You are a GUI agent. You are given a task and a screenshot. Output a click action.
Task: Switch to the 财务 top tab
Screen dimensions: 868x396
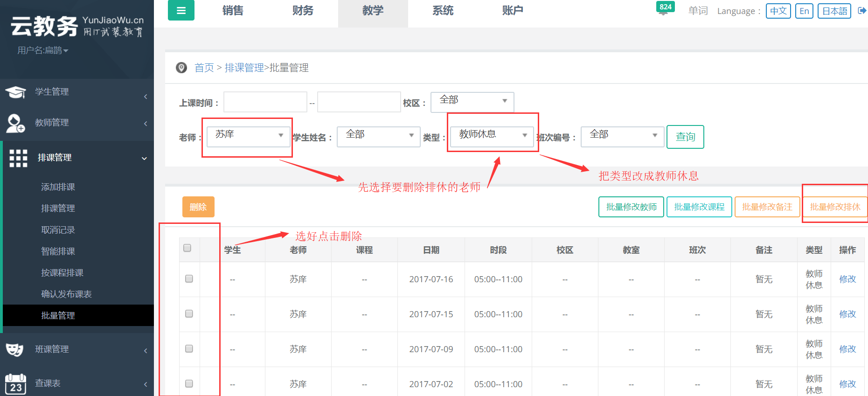coord(303,11)
